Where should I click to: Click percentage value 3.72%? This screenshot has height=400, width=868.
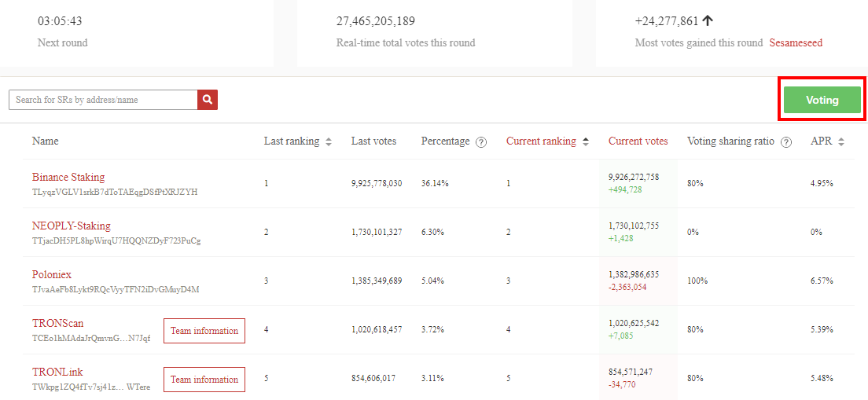coord(433,329)
